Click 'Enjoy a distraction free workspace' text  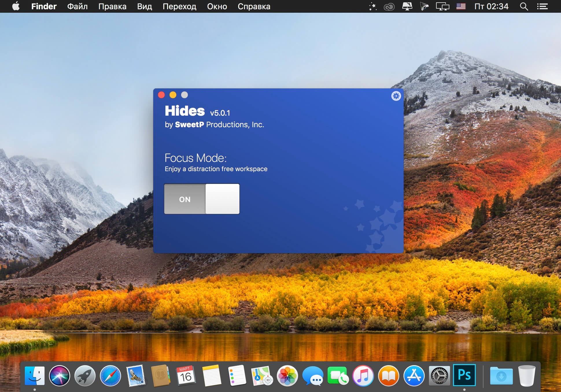click(216, 169)
